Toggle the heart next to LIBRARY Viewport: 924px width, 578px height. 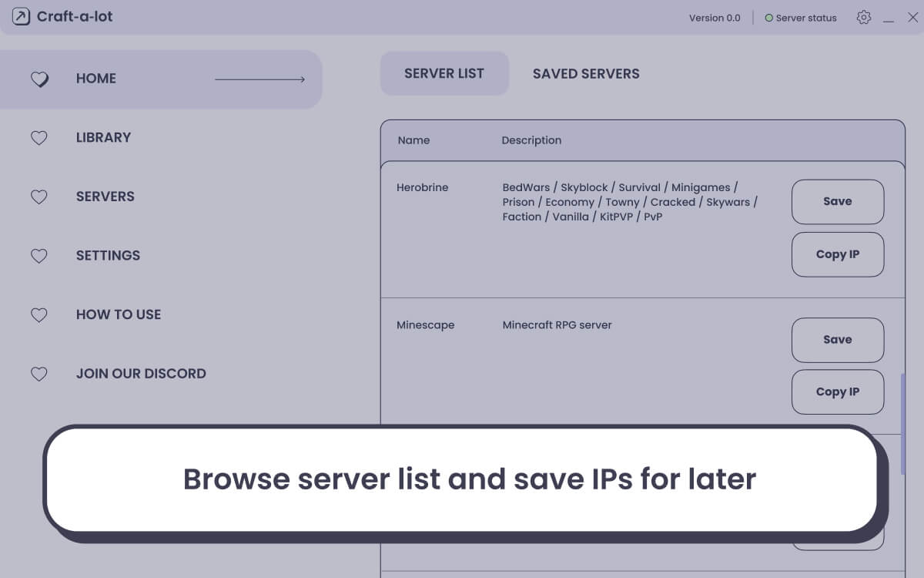pos(39,138)
